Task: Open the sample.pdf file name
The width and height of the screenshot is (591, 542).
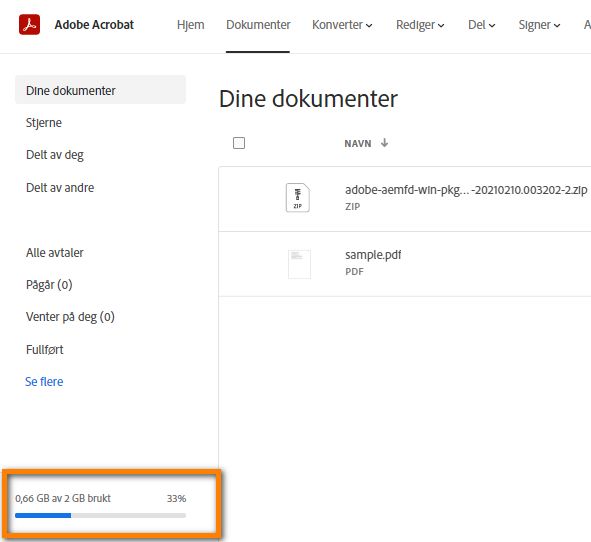Action: coord(373,255)
